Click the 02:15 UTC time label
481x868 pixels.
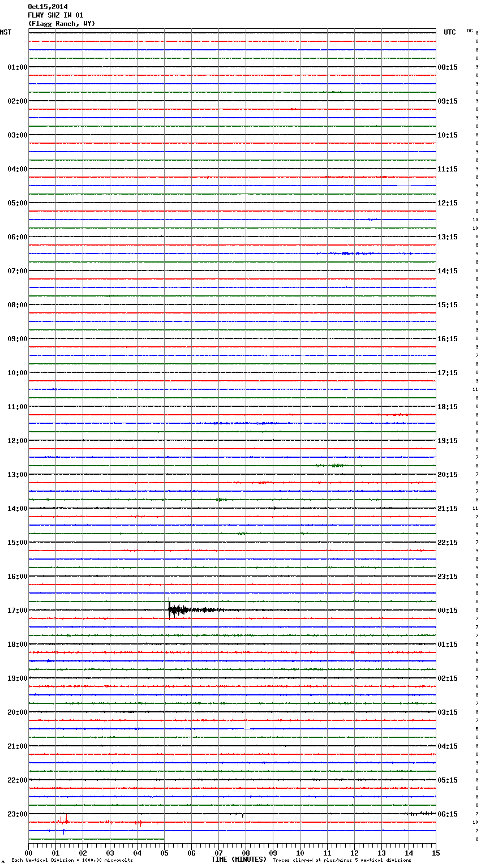pos(448,678)
